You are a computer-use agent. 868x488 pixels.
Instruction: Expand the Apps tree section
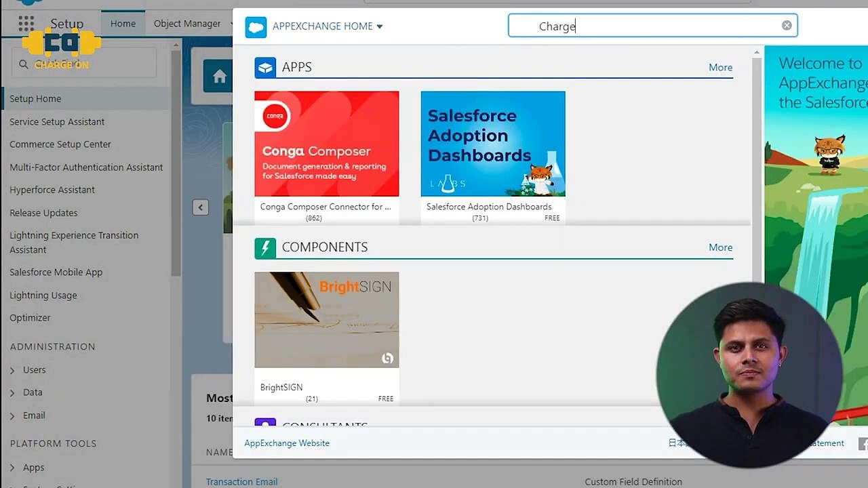(12, 468)
